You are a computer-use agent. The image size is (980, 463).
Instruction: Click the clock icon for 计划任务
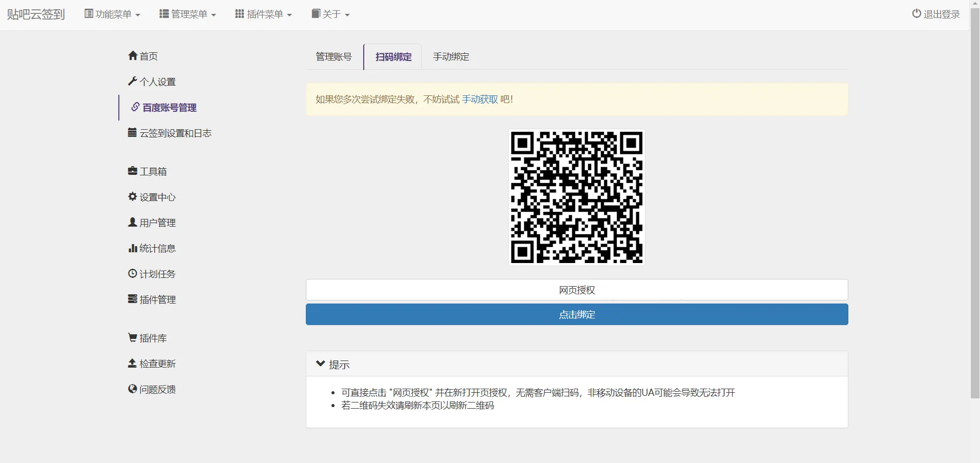[x=133, y=273]
